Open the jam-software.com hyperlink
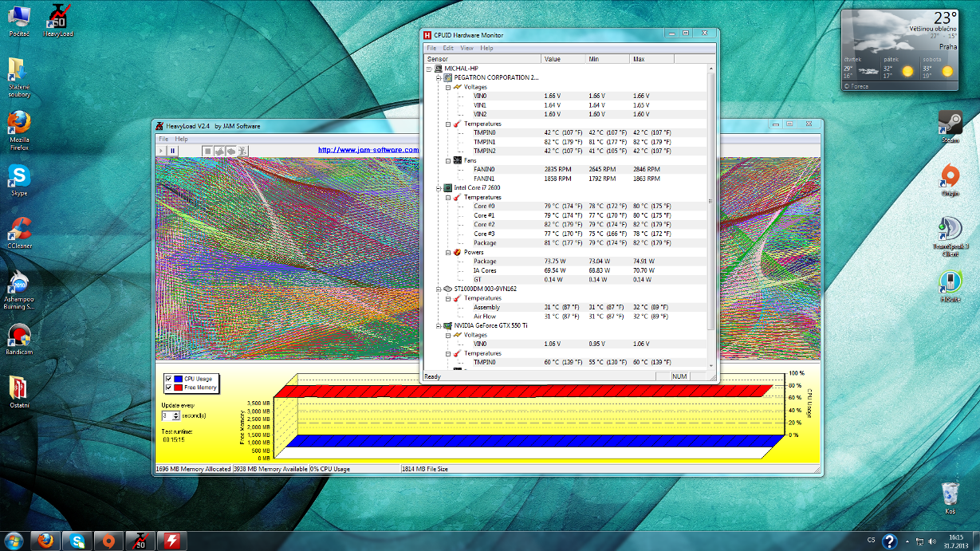Viewport: 980px width, 551px height. (x=368, y=150)
